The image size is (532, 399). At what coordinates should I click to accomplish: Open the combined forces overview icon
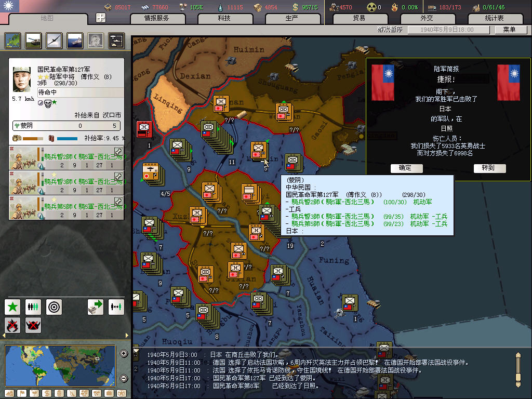[x=116, y=41]
